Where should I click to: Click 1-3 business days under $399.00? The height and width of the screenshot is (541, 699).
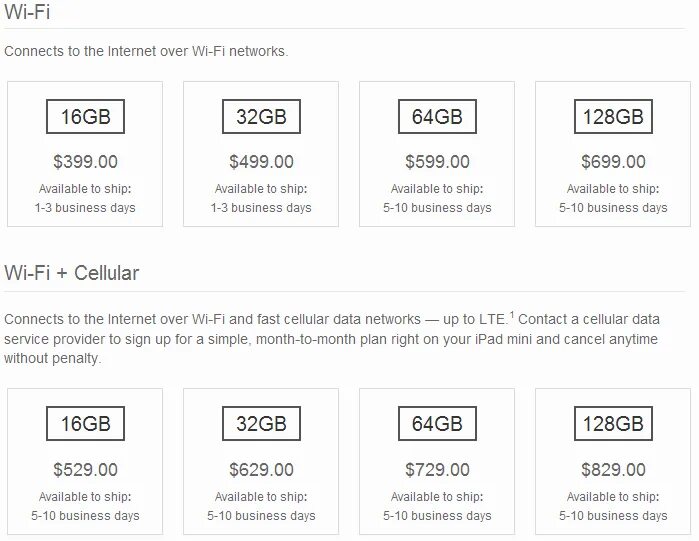[x=85, y=208]
